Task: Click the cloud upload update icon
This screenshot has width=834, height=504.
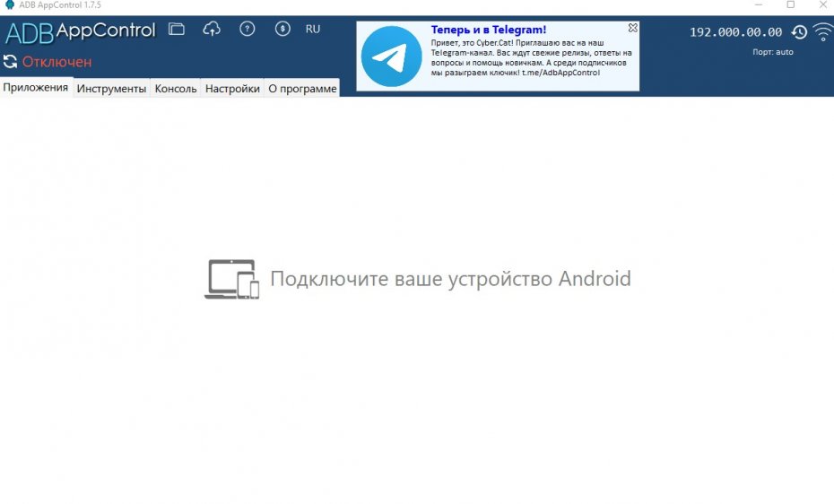Action: point(212,29)
